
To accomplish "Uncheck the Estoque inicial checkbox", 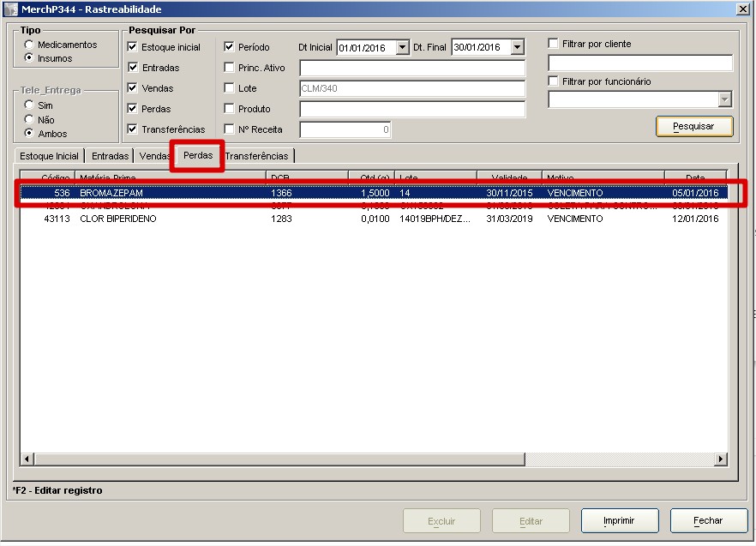I will pos(133,47).
